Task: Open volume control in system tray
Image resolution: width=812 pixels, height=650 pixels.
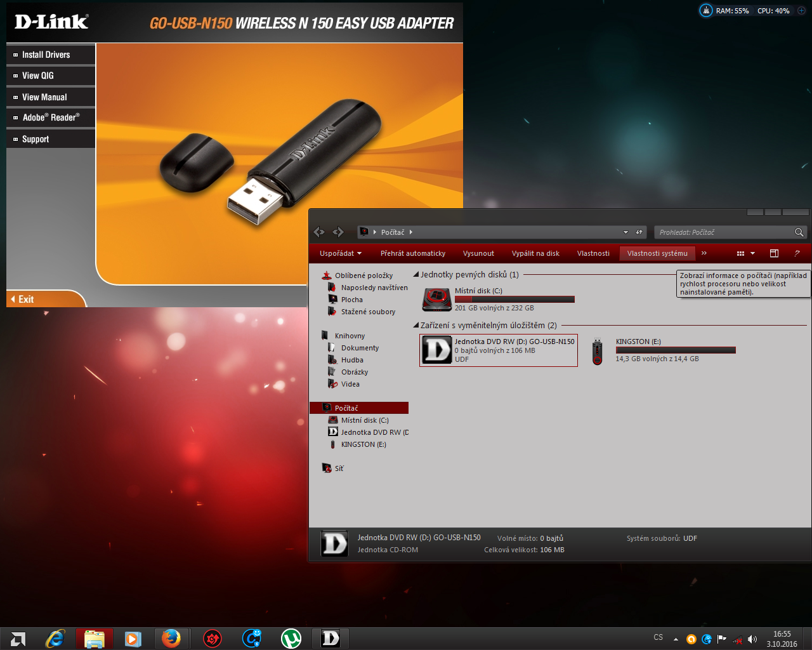Action: click(x=752, y=639)
